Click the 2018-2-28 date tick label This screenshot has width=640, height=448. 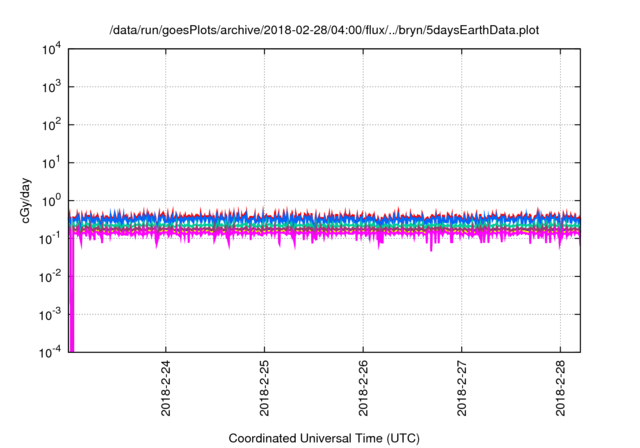[x=560, y=388]
